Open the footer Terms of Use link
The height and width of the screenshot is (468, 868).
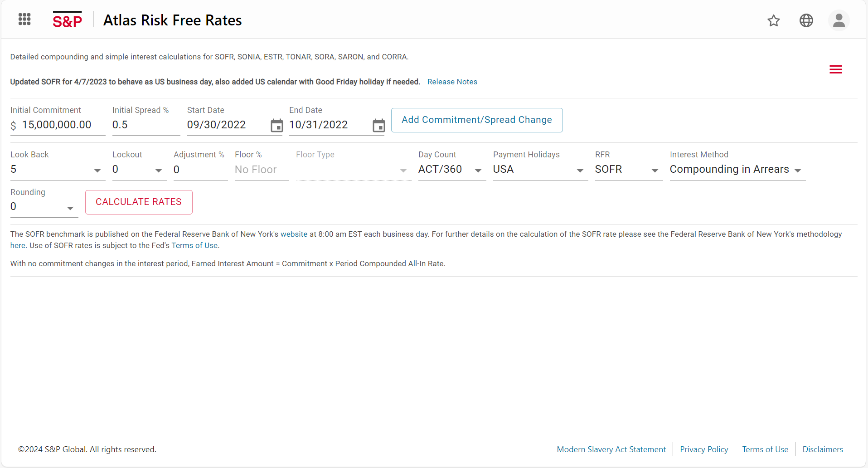click(765, 449)
